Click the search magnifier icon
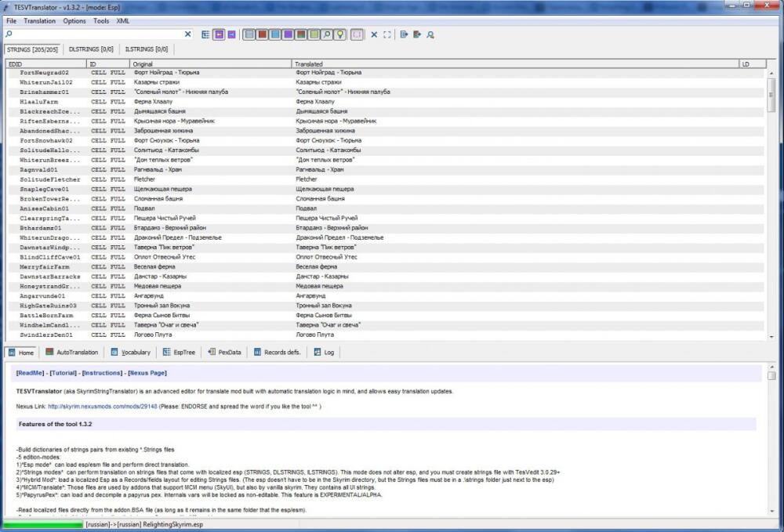Image resolution: width=784 pixels, height=532 pixels. [9, 34]
